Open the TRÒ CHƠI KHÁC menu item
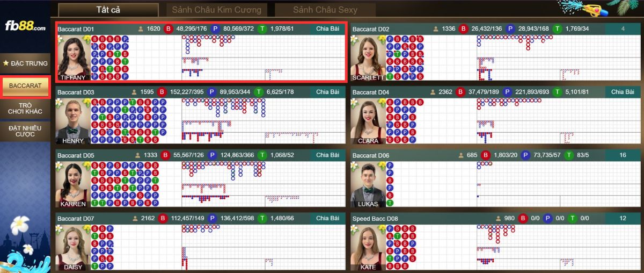This screenshot has width=644, height=273. pyautogui.click(x=25, y=108)
